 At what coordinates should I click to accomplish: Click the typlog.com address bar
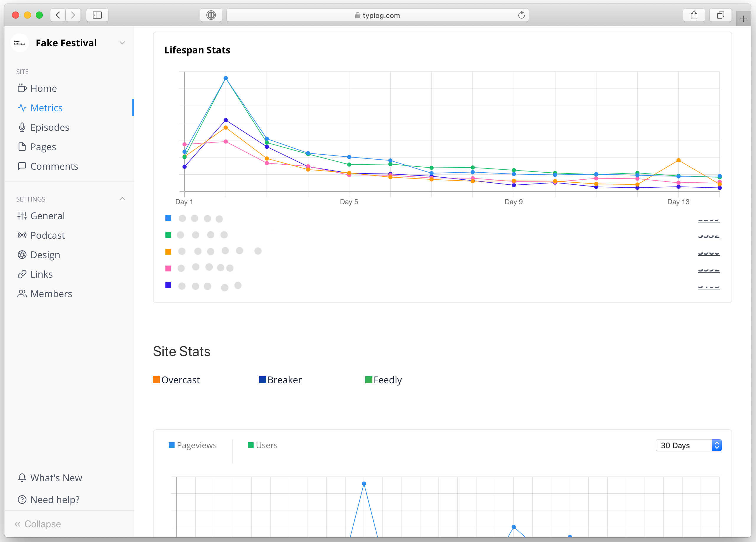coord(377,15)
